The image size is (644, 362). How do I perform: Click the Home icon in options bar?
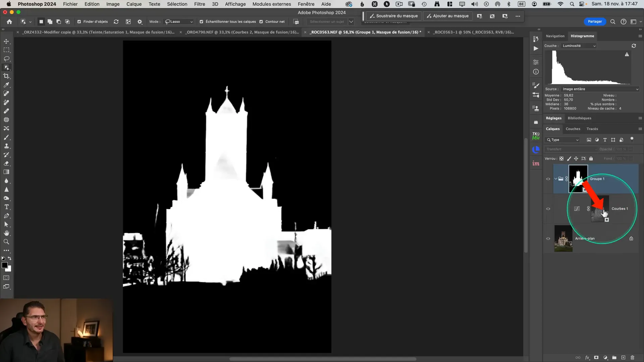tap(9, 21)
